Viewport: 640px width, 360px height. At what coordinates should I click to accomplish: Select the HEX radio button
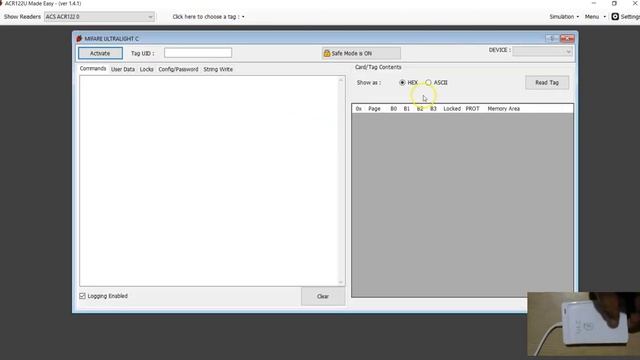[402, 82]
